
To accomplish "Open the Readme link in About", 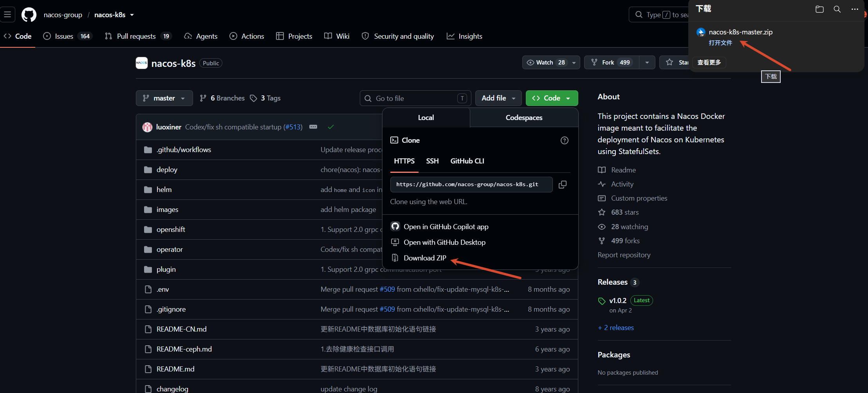I will (623, 170).
